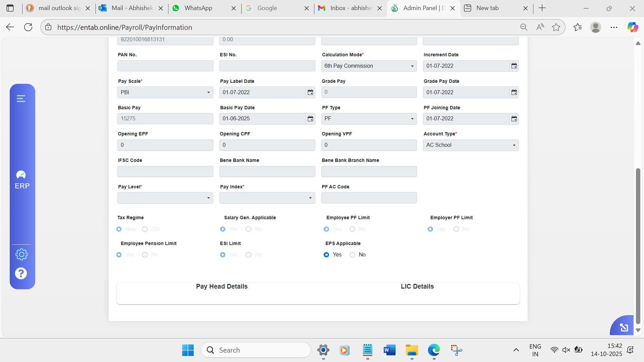Select Yes for EPS Applicable
This screenshot has width=644, height=362.
(x=326, y=255)
